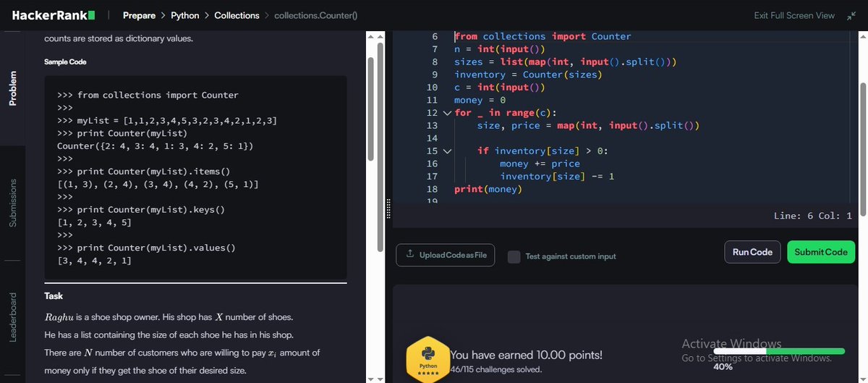The height and width of the screenshot is (383, 868).
Task: Click Submit Code button
Action: click(821, 252)
